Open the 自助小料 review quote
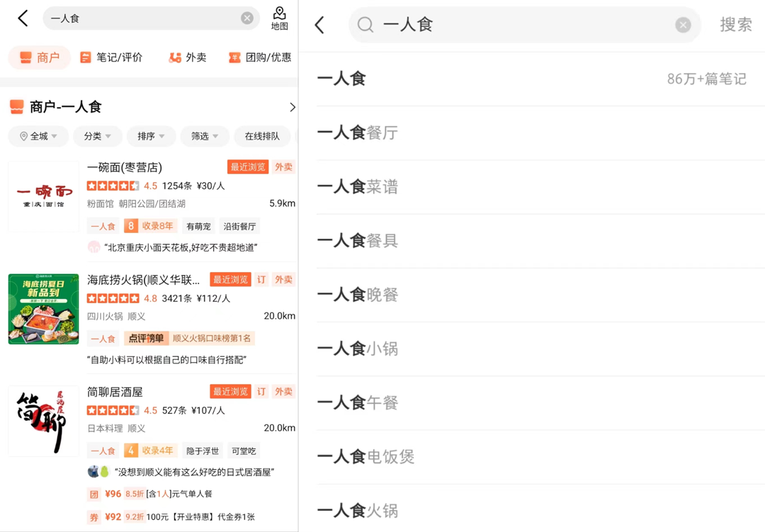765x532 pixels. click(167, 360)
